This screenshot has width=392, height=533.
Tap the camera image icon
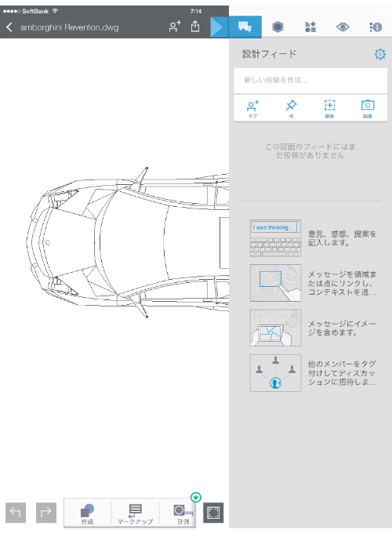pyautogui.click(x=368, y=109)
